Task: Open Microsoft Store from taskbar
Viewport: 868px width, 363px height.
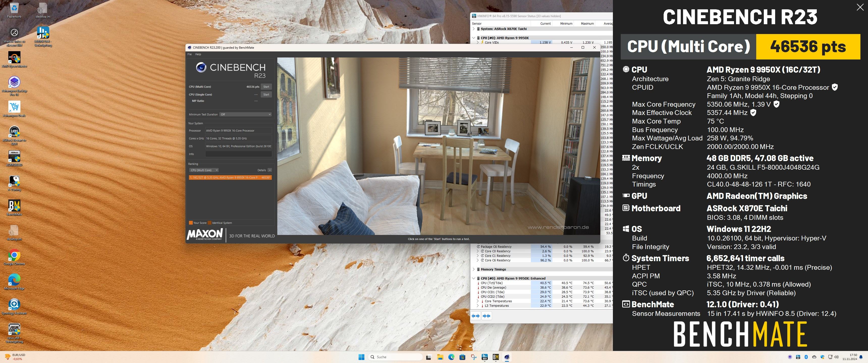Action: (x=462, y=357)
